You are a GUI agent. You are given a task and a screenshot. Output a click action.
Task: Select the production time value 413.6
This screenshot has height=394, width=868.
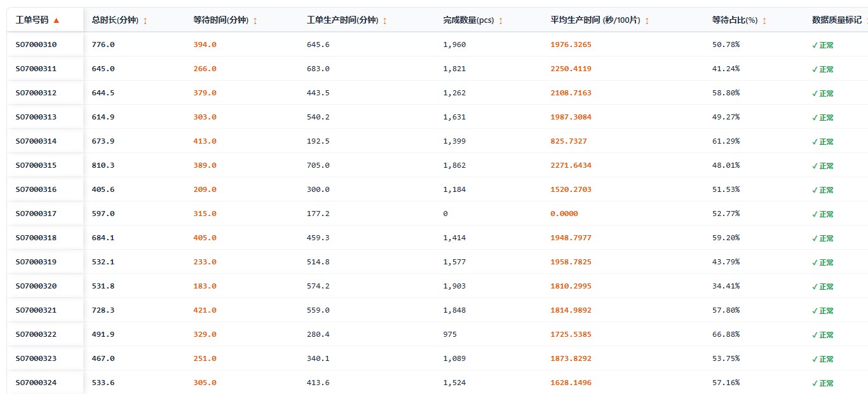click(x=318, y=383)
